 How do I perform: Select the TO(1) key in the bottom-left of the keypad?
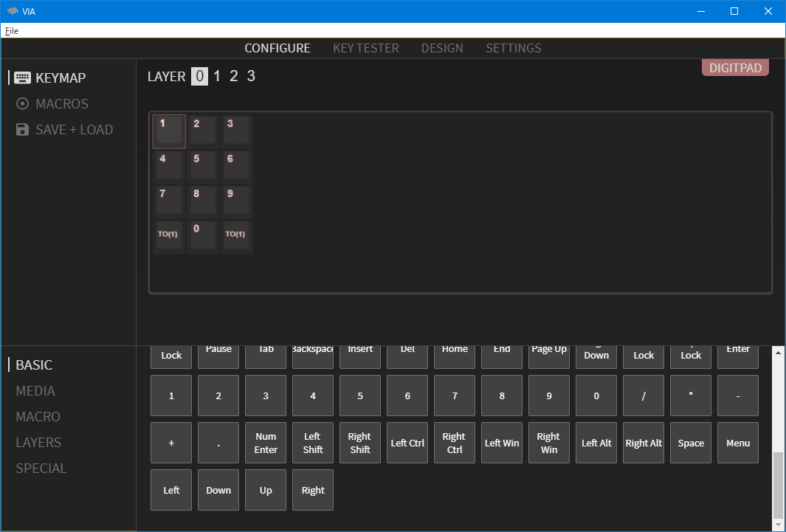(168, 235)
